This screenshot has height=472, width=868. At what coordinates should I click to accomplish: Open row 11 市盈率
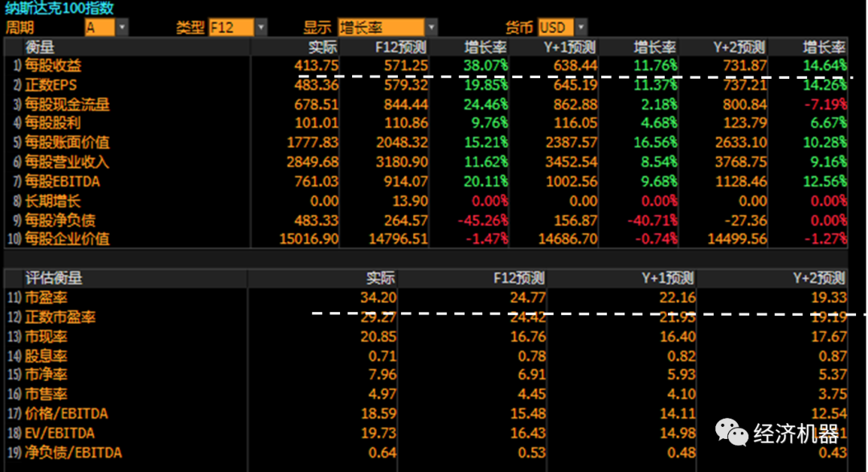point(46,298)
